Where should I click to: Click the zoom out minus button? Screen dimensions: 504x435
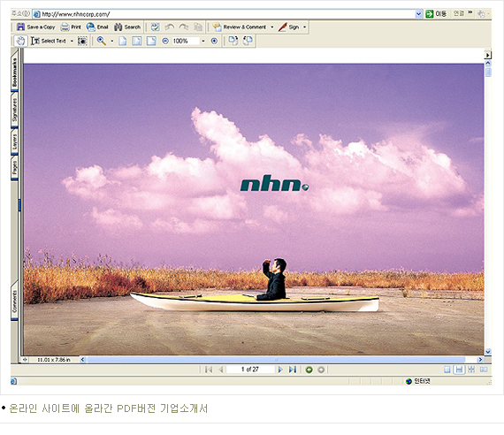pos(165,41)
